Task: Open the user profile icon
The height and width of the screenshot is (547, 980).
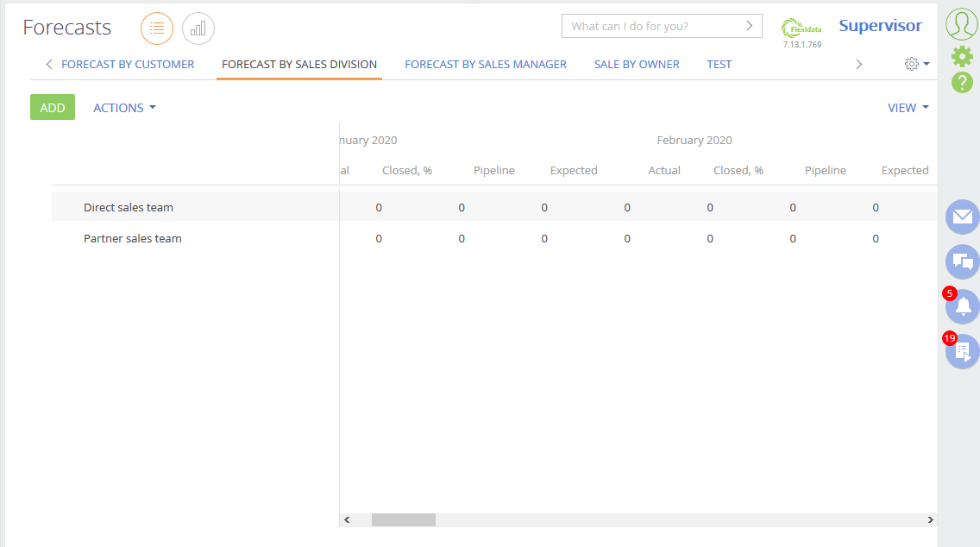Action: (x=961, y=24)
